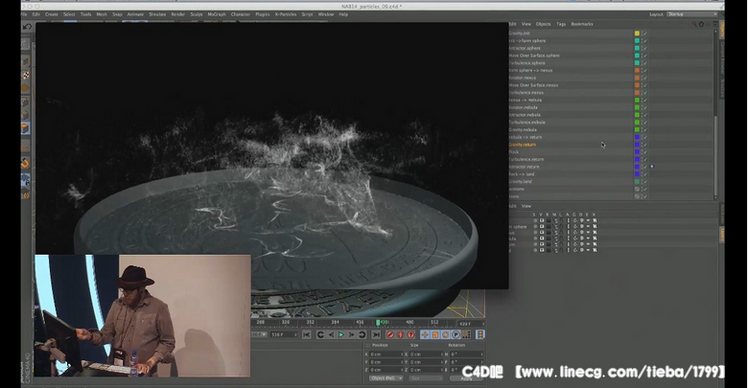Select the Gravity.return object in the list

[x=522, y=144]
